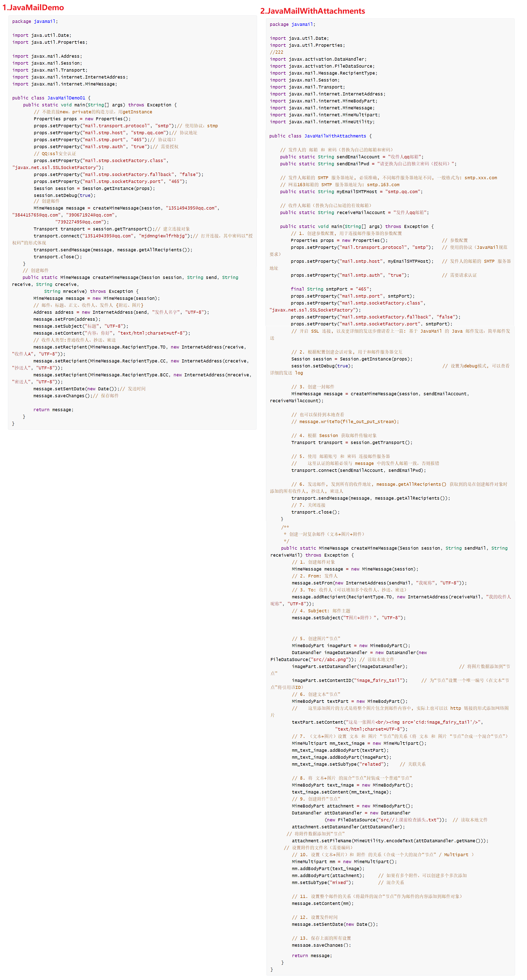The width and height of the screenshot is (527, 980).
Task: Click 'imagePart.setContentID("image_fairy_tail");' line
Action: (x=349, y=680)
